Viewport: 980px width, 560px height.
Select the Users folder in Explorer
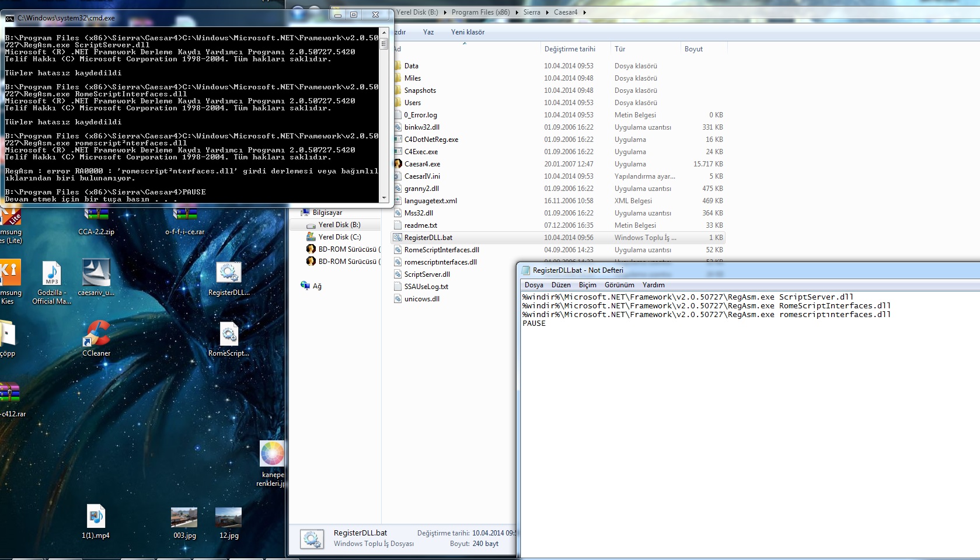tap(413, 103)
